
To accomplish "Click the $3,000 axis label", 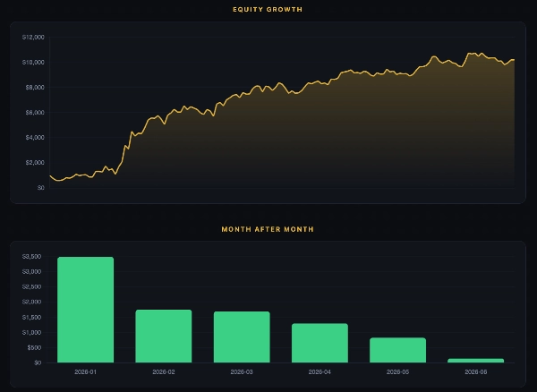I will point(32,271).
